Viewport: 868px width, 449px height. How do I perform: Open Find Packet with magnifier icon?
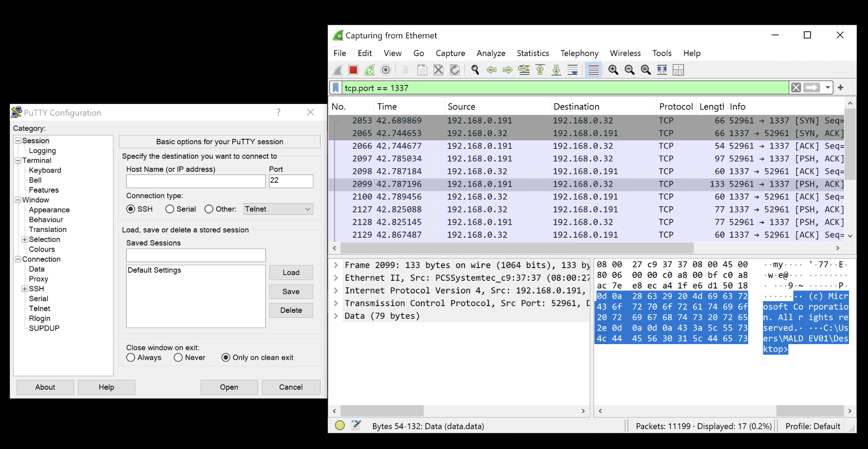coord(475,70)
